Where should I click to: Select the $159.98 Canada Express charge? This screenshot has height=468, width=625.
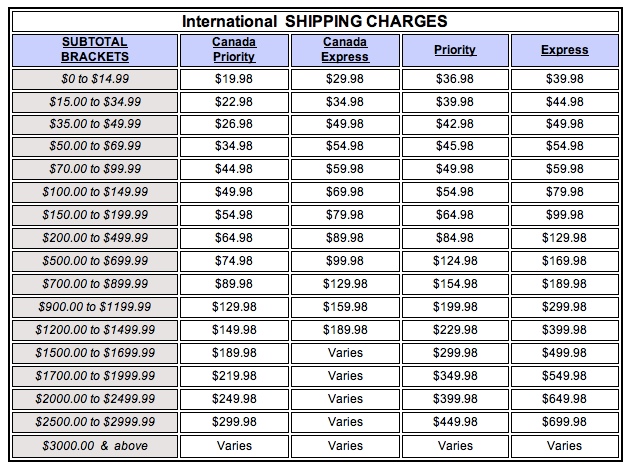[x=344, y=306]
